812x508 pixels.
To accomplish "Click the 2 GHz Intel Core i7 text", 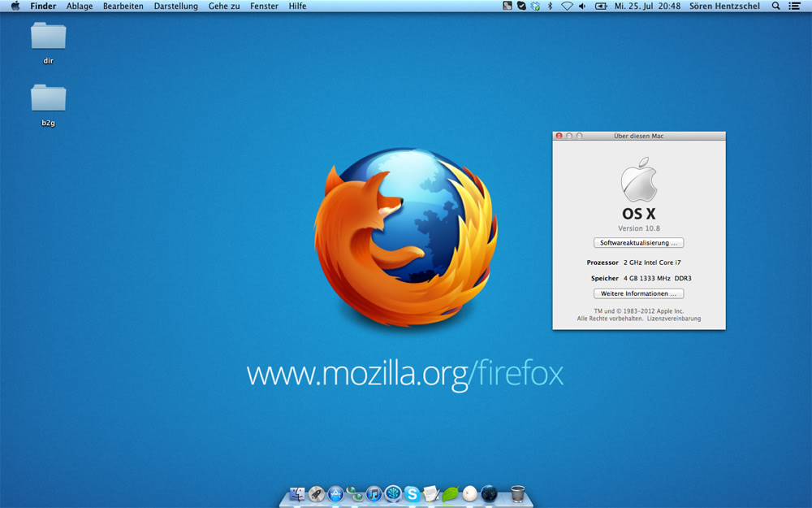I will click(x=652, y=263).
